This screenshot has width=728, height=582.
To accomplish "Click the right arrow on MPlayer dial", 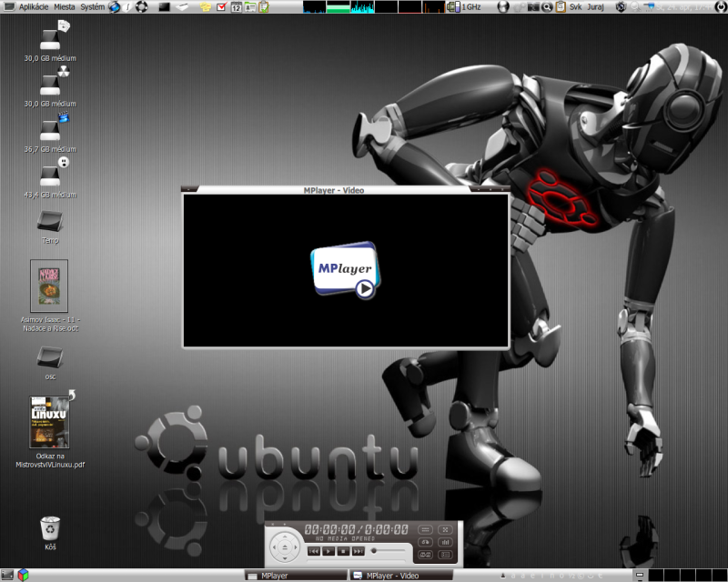I will [295, 547].
